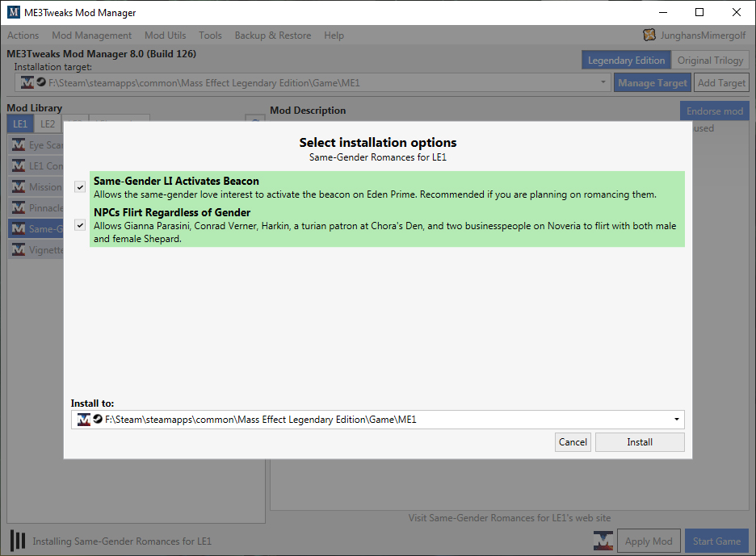756x556 pixels.
Task: Click the Mission mod row icon
Action: tap(19, 186)
